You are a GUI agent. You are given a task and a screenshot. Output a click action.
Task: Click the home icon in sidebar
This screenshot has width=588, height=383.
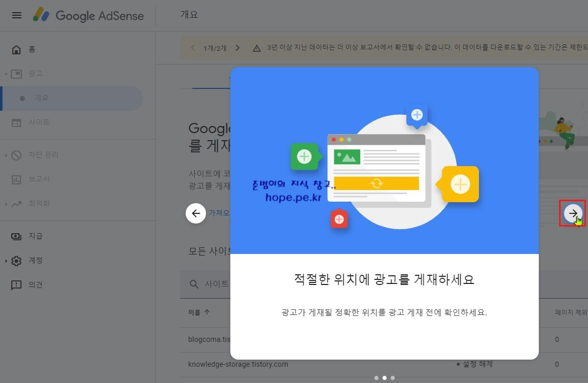click(16, 50)
